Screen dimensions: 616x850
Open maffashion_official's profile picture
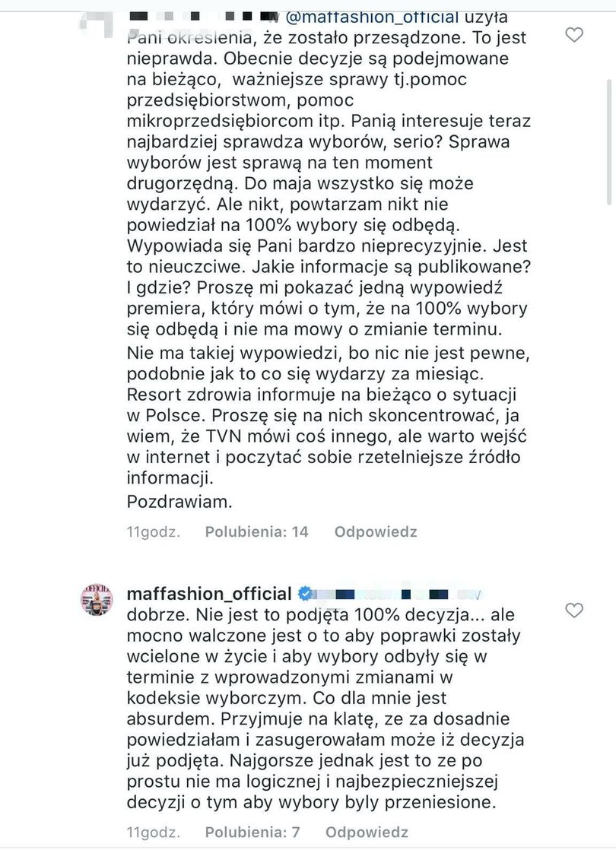(x=97, y=600)
